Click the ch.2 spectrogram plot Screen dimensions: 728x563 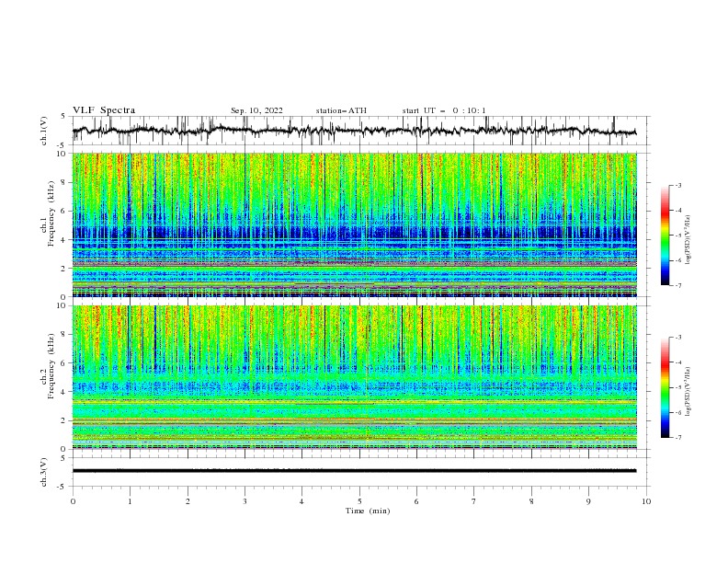pyautogui.click(x=355, y=377)
